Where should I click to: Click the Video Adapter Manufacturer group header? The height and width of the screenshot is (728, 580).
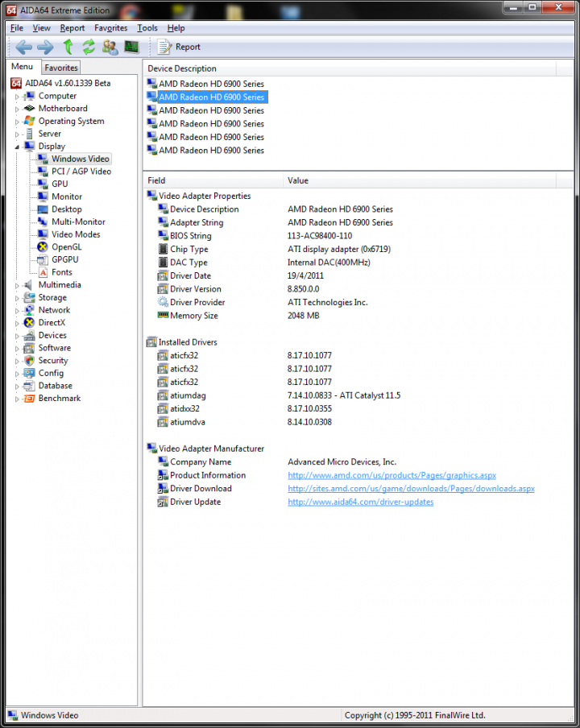[205, 449]
